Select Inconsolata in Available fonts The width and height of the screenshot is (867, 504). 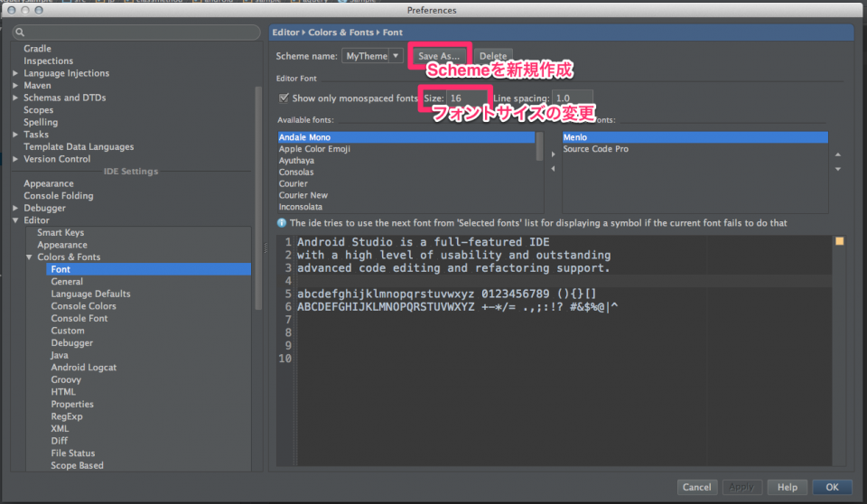(406, 207)
